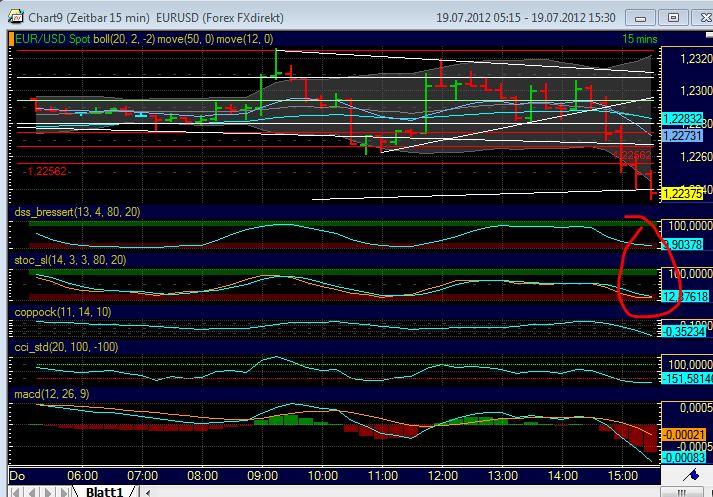
Task: Click the stoc_sl(14, 3, 3, 80, 20) panel title
Action: [70, 260]
